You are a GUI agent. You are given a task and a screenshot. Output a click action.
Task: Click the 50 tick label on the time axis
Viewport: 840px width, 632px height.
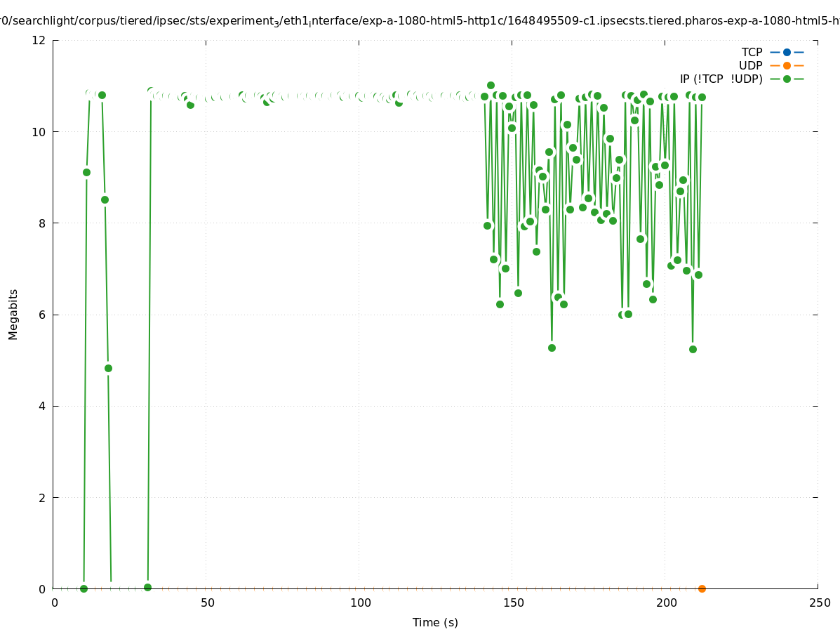pos(207,603)
